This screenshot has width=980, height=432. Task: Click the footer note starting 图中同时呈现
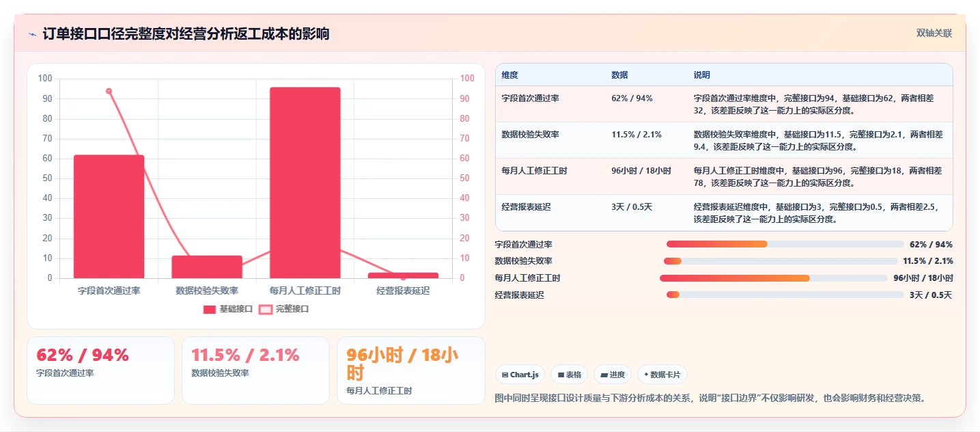710,398
